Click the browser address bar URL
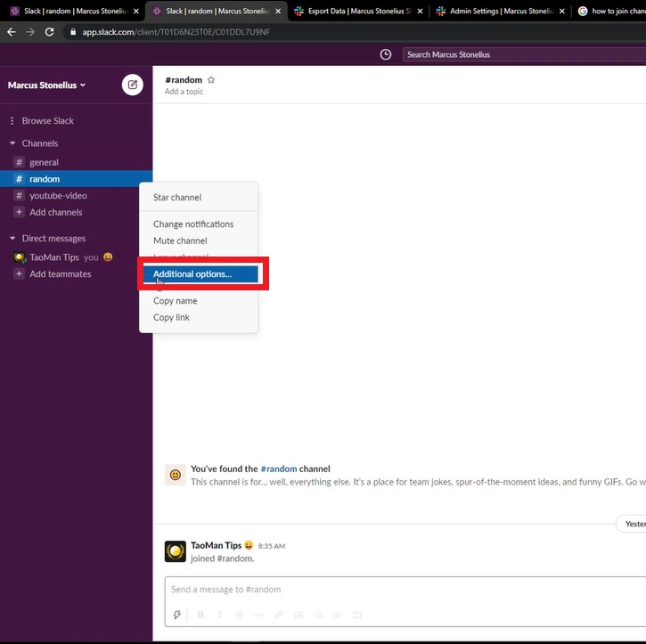The image size is (646, 644). (176, 32)
